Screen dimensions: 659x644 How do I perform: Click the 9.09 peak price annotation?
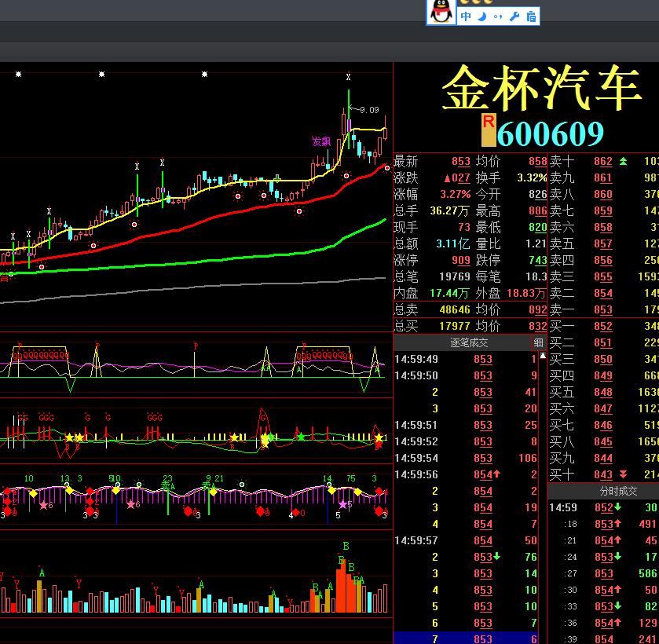369,110
